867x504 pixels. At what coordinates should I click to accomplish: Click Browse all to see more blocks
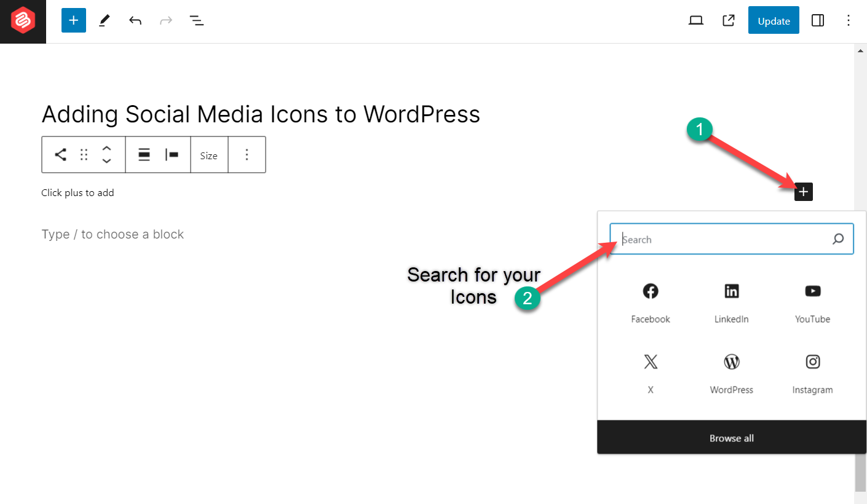pyautogui.click(x=731, y=438)
